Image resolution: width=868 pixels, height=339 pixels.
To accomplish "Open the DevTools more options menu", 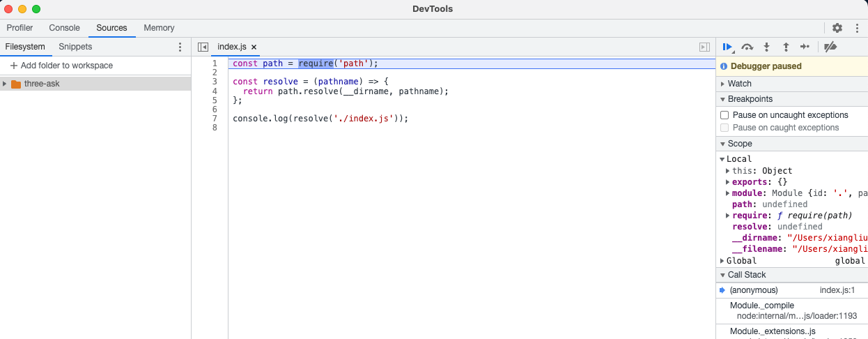I will 857,28.
